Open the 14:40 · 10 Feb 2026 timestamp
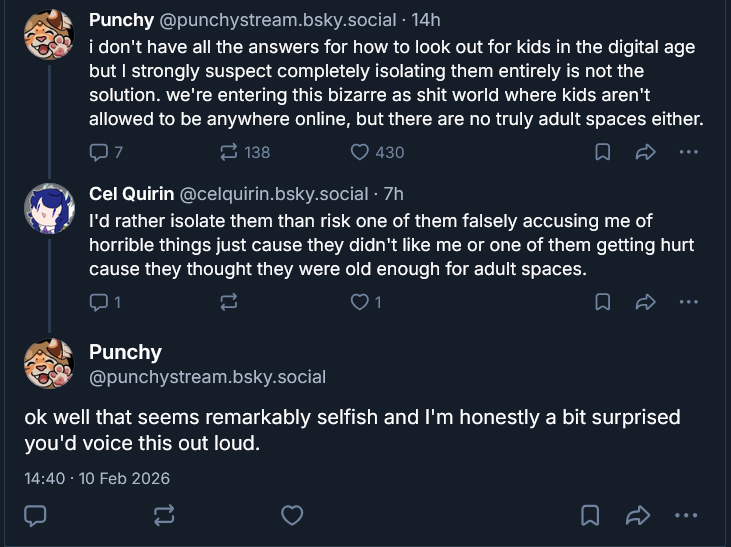The width and height of the screenshot is (731, 547). coord(97,478)
